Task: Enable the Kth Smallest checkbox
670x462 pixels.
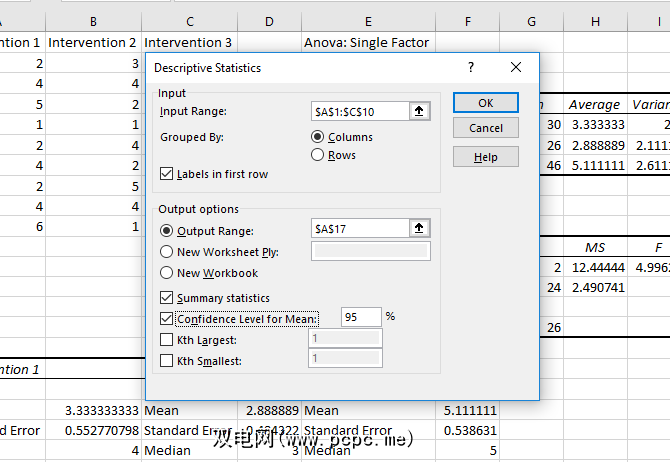Action: pos(167,361)
